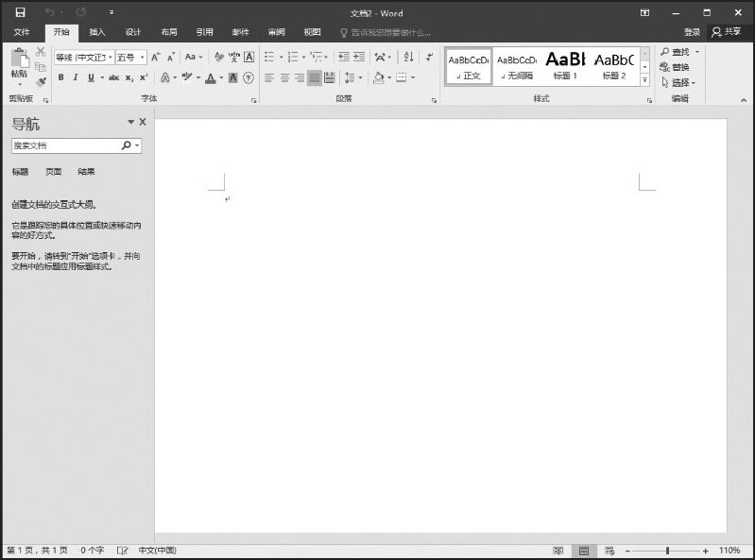Toggle Italic formatting
This screenshot has width=755, height=560.
(x=76, y=77)
